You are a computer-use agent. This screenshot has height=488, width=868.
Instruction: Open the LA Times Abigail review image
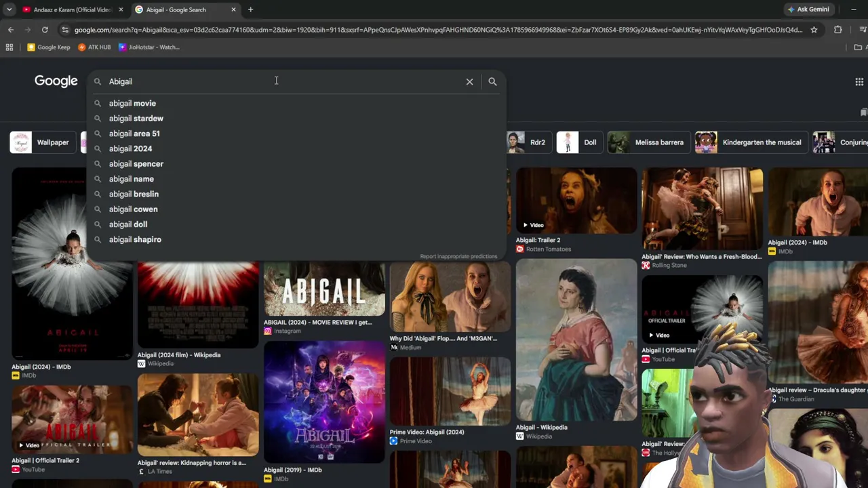tap(198, 415)
